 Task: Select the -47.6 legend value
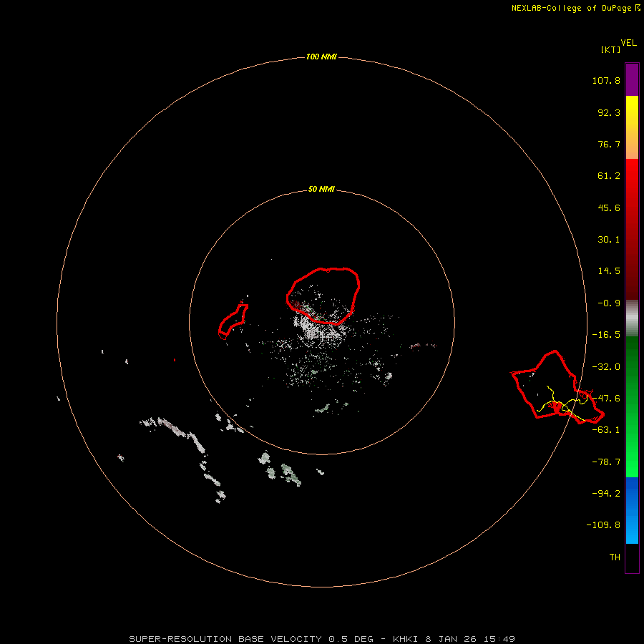pyautogui.click(x=606, y=399)
